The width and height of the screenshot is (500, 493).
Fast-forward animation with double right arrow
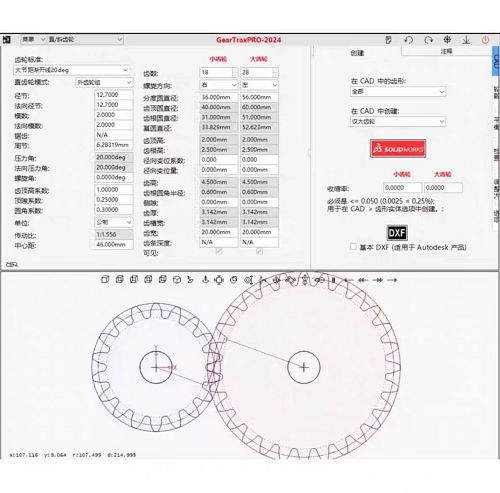378,280
